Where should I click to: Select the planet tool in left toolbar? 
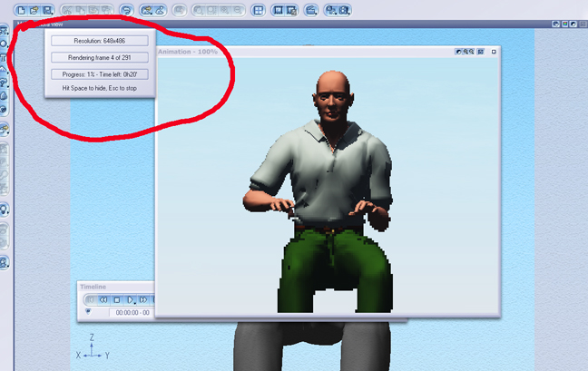tap(4, 109)
